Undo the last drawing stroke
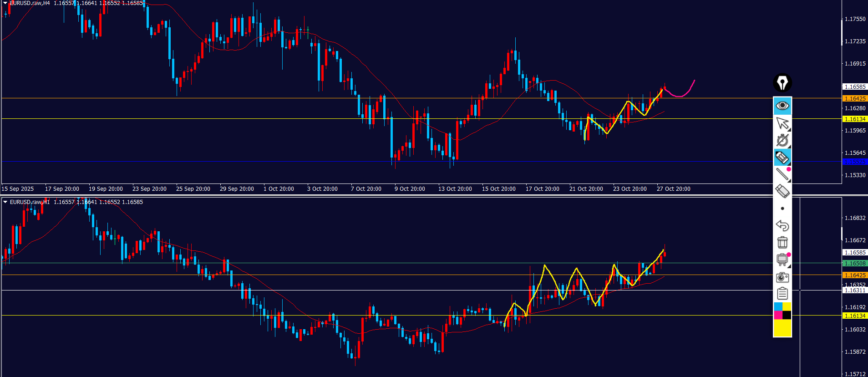 (x=782, y=225)
